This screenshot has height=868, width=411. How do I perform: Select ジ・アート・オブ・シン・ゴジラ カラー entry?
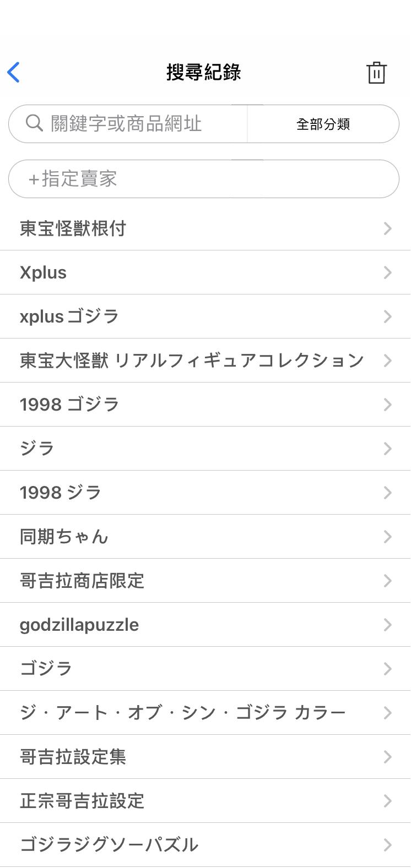(x=182, y=713)
